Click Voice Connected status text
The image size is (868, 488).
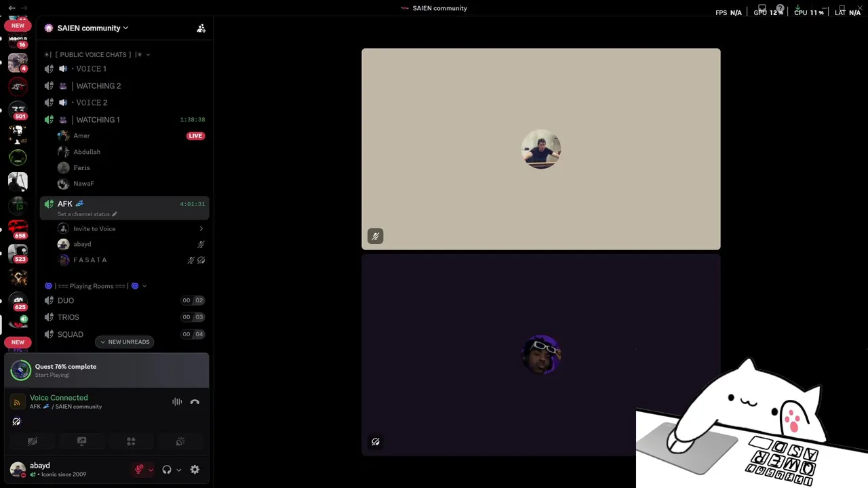[x=58, y=398]
